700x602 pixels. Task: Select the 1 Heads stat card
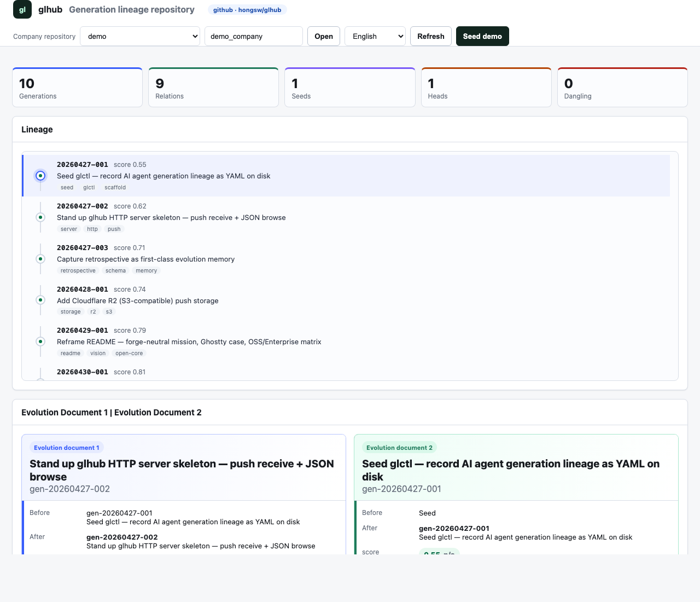pyautogui.click(x=486, y=88)
